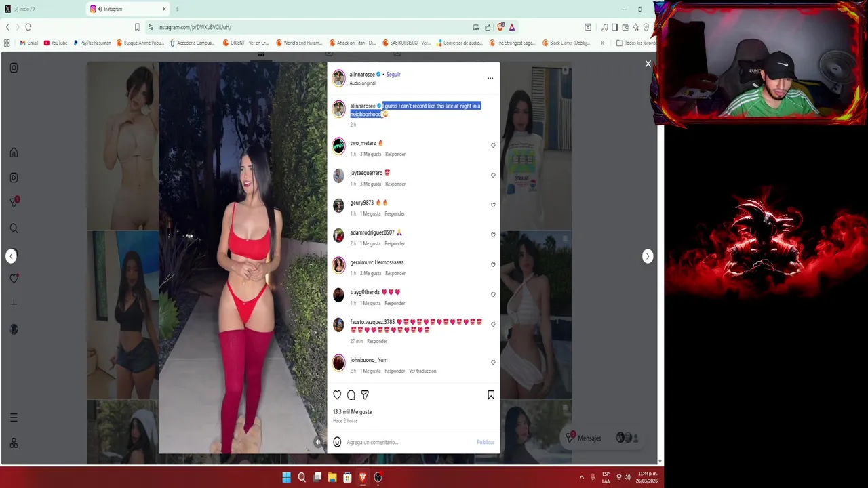Image resolution: width=868 pixels, height=488 pixels.
Task: Open the three-dot post options menu
Action: point(490,78)
